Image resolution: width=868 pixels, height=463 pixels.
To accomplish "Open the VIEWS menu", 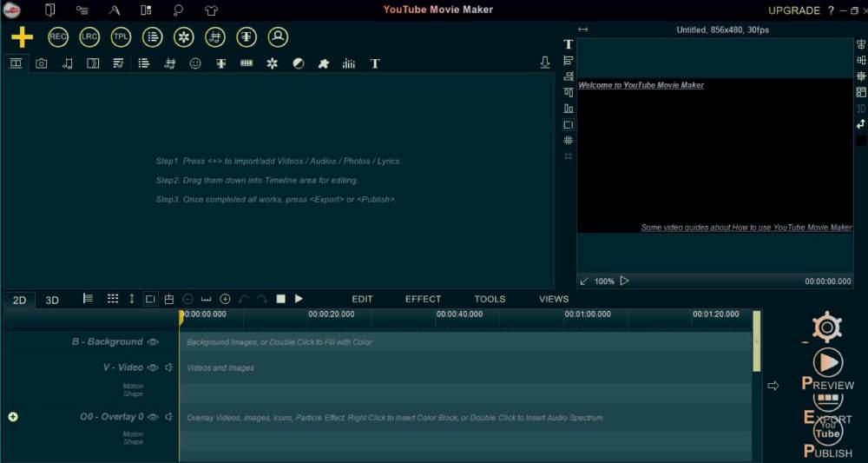I will [554, 299].
